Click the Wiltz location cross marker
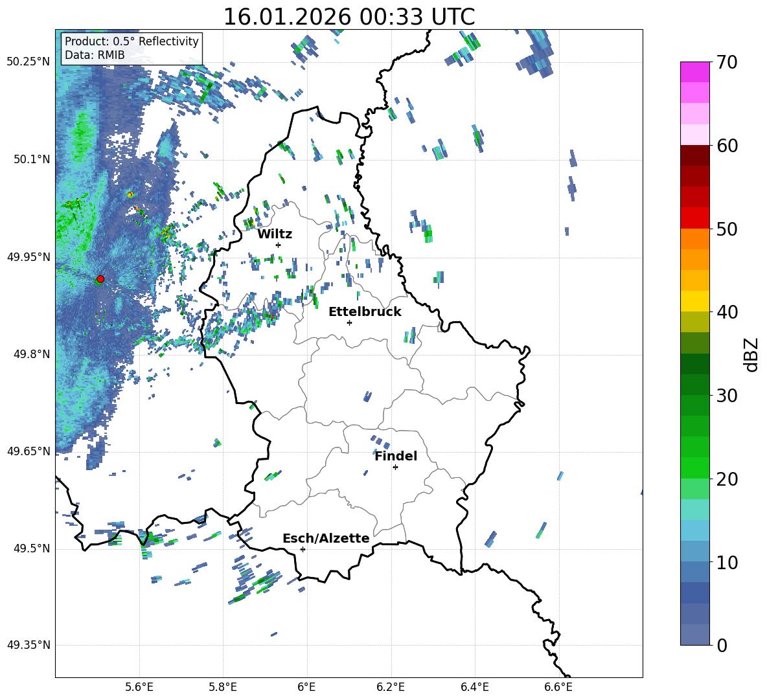The height and width of the screenshot is (700, 767). 279,245
